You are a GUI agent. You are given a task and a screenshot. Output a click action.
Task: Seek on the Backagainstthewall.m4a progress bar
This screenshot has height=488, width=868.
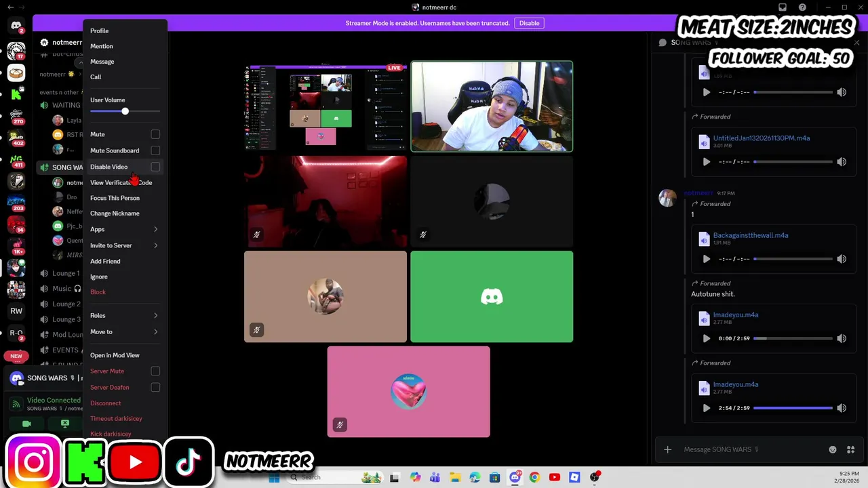(793, 259)
